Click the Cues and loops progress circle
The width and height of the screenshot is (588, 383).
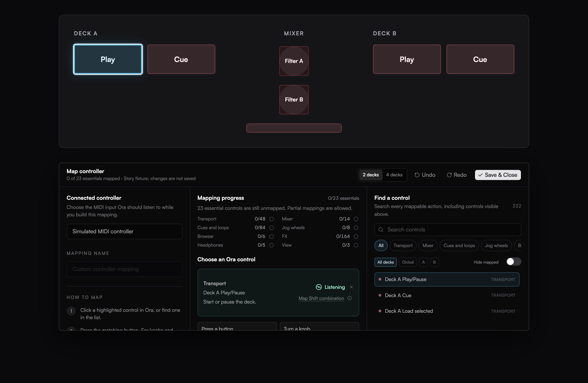pos(271,228)
